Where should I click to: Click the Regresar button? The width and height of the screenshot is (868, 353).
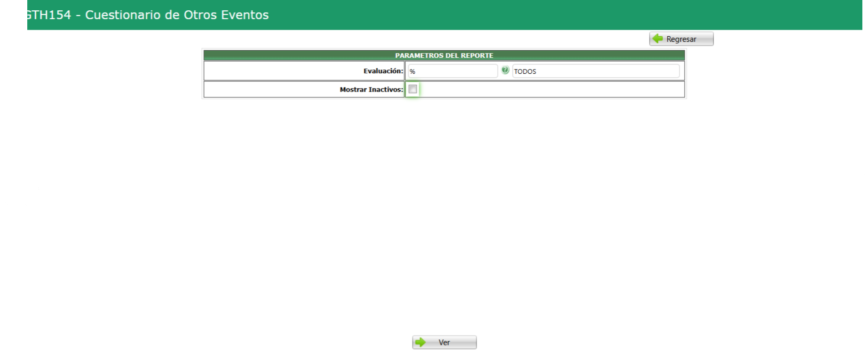pos(681,39)
